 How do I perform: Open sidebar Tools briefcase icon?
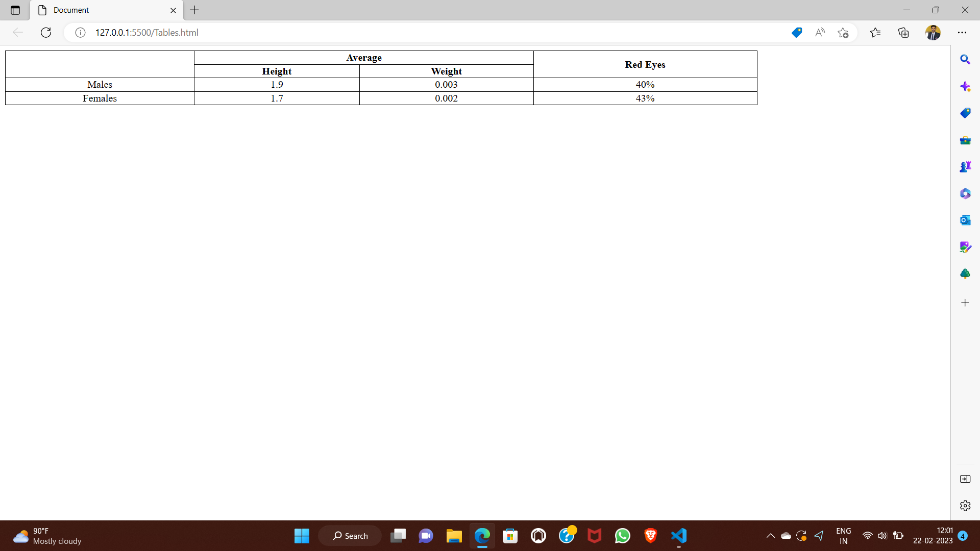[965, 140]
